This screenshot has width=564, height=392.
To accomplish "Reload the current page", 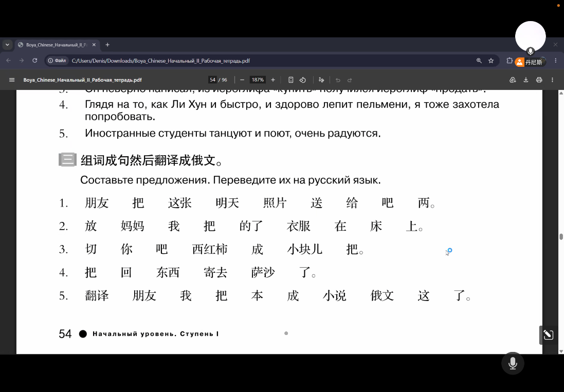I will tap(35, 60).
